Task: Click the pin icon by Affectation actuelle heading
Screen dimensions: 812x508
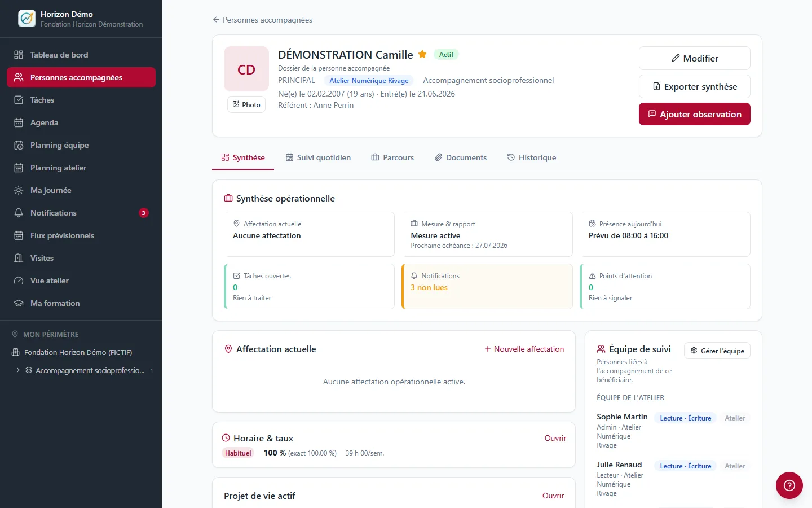Action: pyautogui.click(x=228, y=349)
